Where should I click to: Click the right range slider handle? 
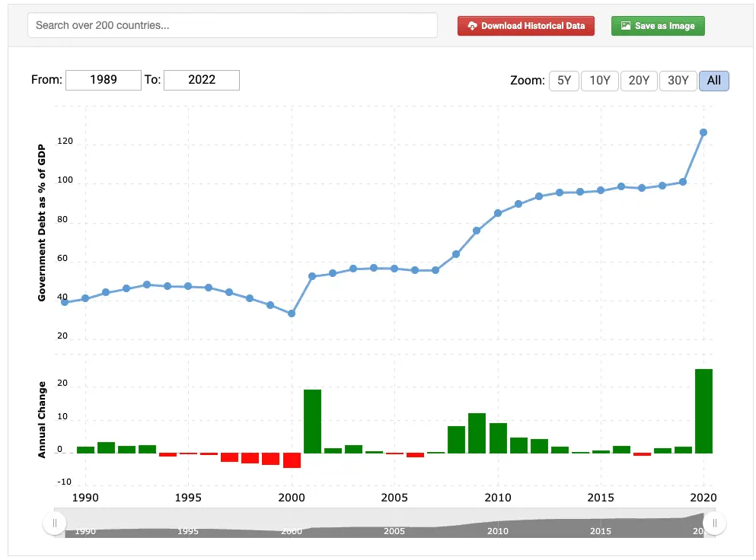click(714, 523)
